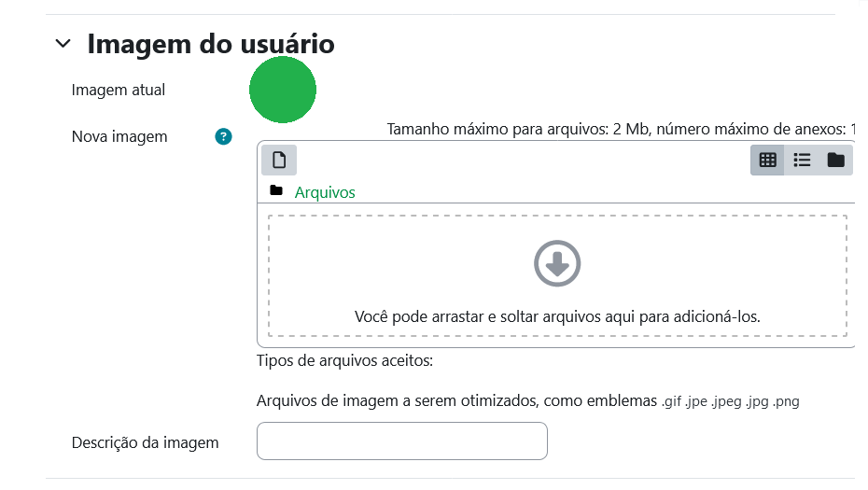The width and height of the screenshot is (868, 490).
Task: Click the .gif .jpe .jpeg extensions list
Action: 731,402
